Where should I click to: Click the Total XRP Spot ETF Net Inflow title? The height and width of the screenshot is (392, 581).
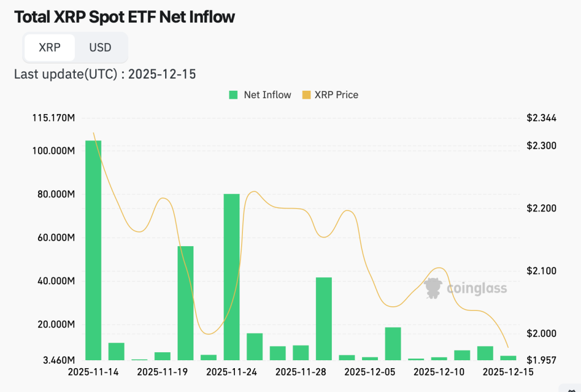(124, 17)
